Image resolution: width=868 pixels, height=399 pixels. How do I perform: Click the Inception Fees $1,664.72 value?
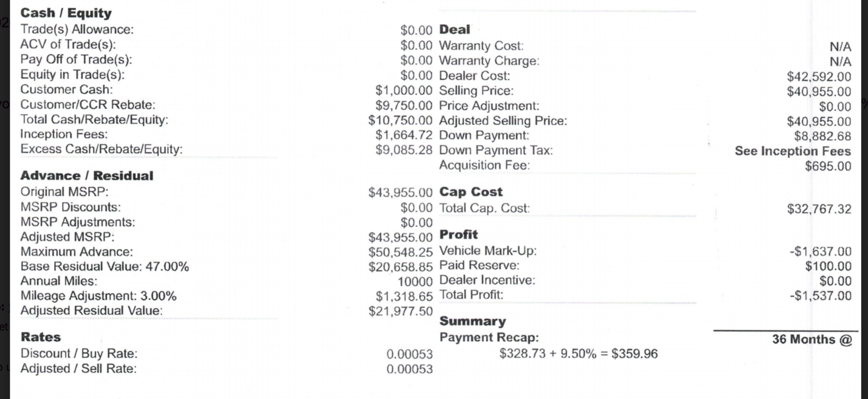point(403,135)
